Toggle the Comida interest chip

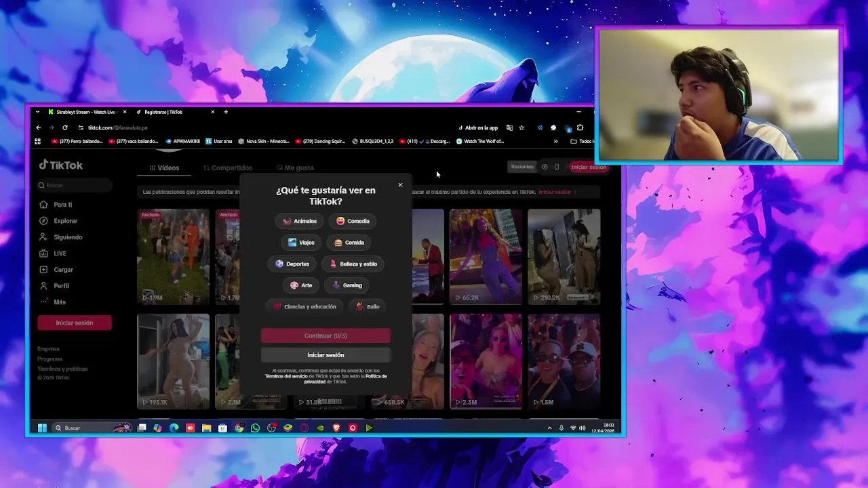coord(349,243)
